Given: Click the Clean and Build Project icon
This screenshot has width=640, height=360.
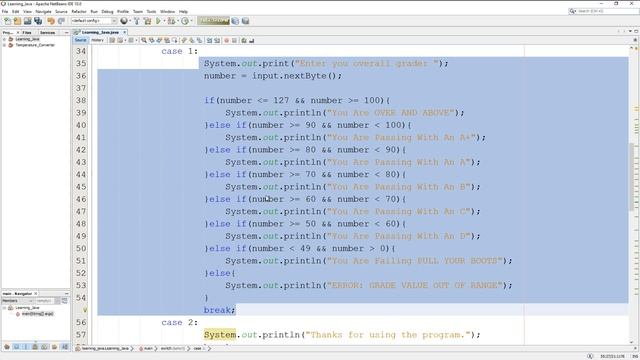Looking at the screenshot, I should [x=147, y=21].
